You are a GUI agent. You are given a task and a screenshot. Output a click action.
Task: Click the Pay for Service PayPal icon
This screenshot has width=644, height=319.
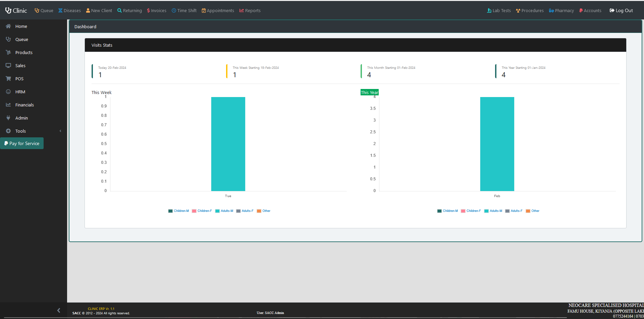click(x=6, y=143)
